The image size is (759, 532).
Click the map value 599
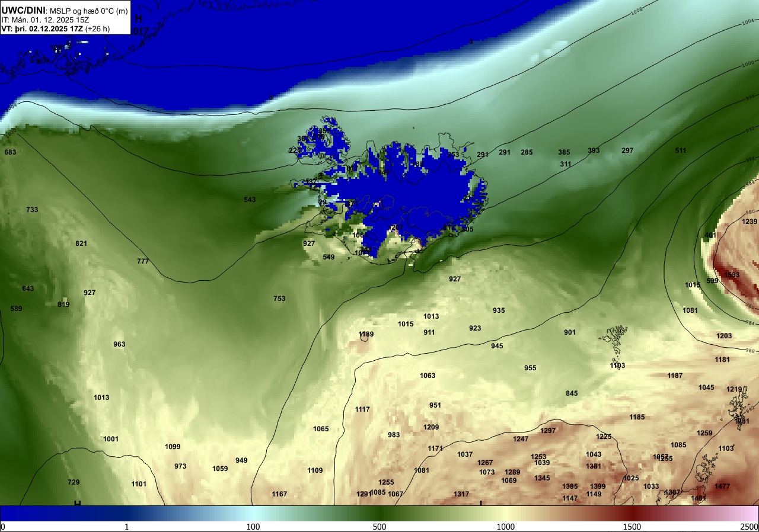click(x=712, y=281)
